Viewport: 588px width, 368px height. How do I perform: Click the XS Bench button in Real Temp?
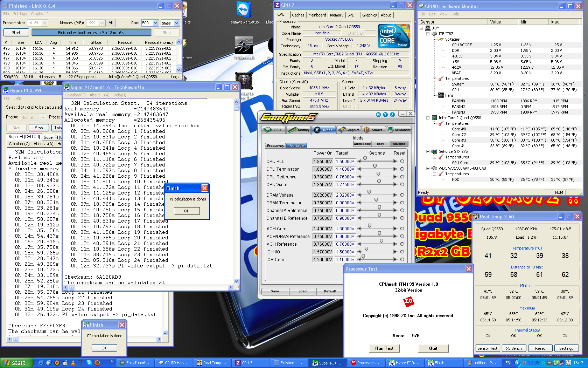[514, 348]
